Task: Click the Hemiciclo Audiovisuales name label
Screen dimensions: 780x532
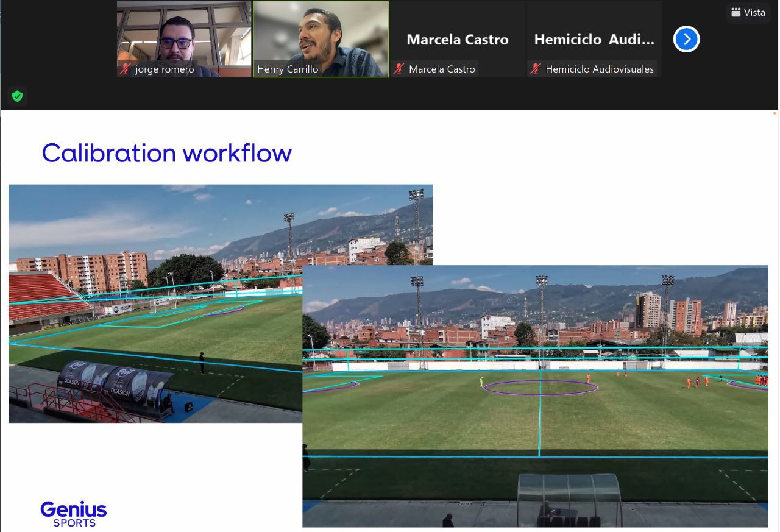Action: (x=600, y=69)
